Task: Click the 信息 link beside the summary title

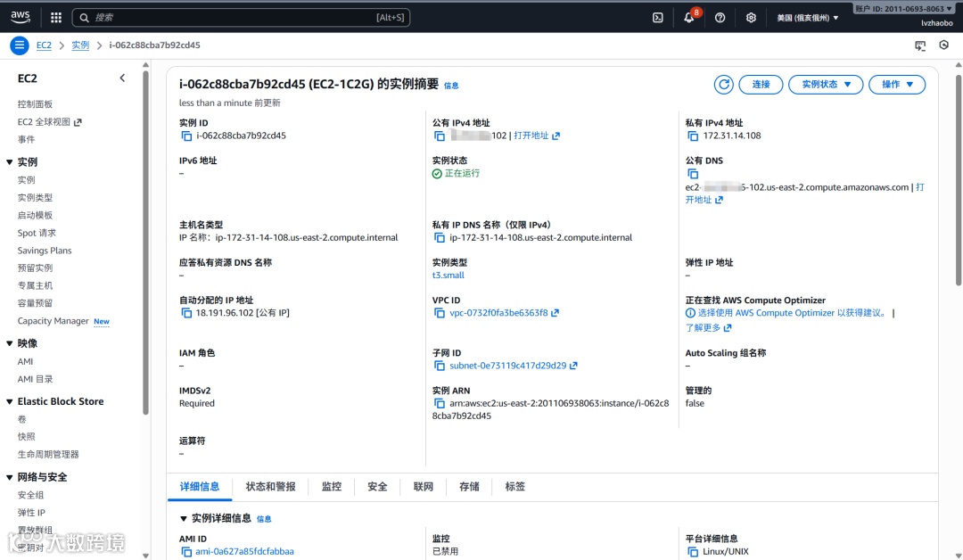Action: click(451, 86)
